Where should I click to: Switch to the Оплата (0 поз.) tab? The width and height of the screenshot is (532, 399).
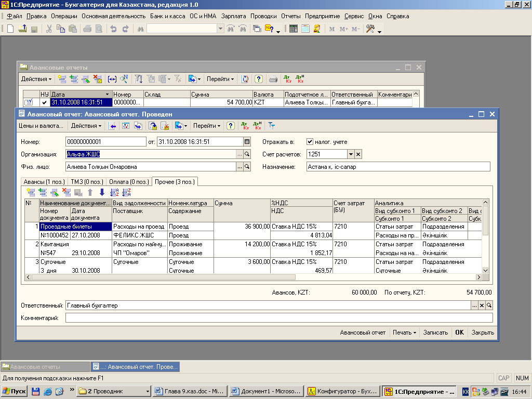[x=129, y=182]
